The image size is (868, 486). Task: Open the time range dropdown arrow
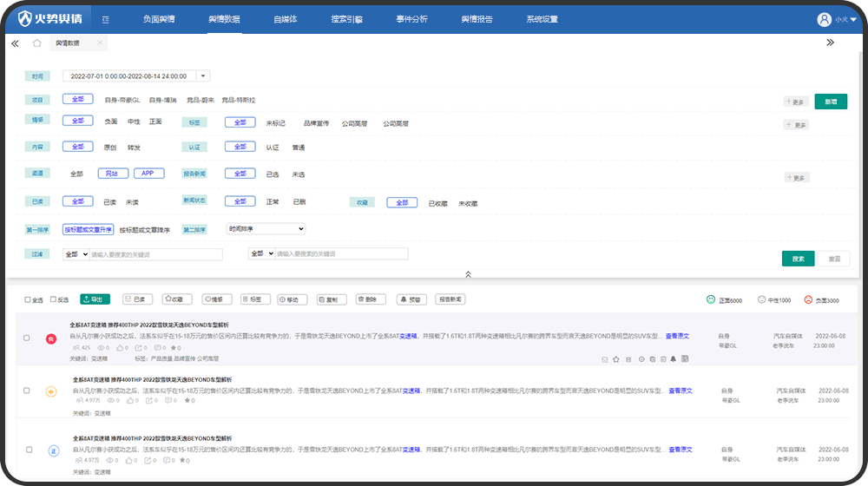coord(202,76)
